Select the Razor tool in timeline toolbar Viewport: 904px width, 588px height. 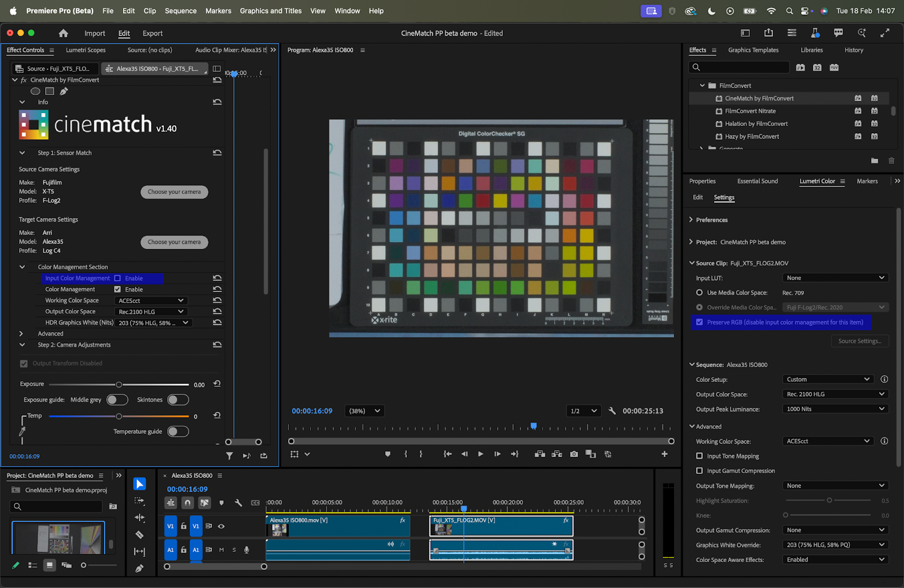pyautogui.click(x=140, y=534)
